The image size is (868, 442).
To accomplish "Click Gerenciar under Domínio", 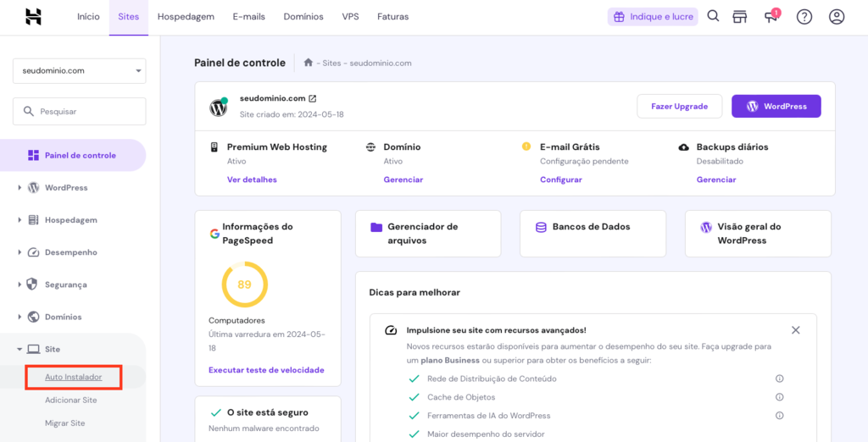I will tap(403, 180).
